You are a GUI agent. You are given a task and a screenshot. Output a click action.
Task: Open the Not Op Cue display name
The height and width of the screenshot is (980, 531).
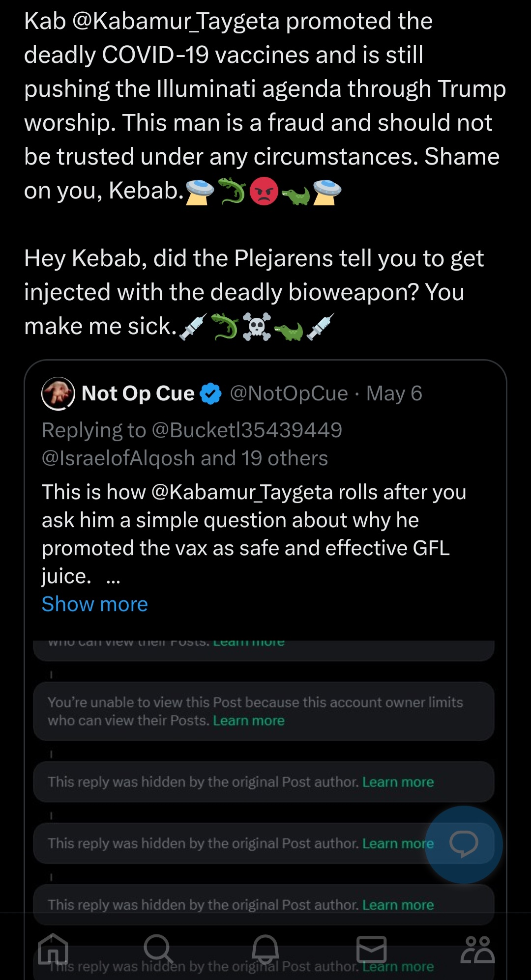(x=138, y=393)
